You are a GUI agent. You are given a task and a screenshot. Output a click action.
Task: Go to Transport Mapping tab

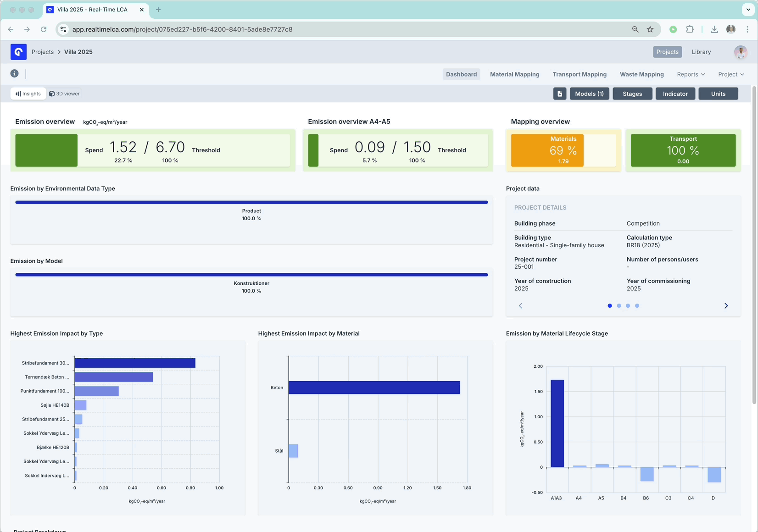[580, 74]
